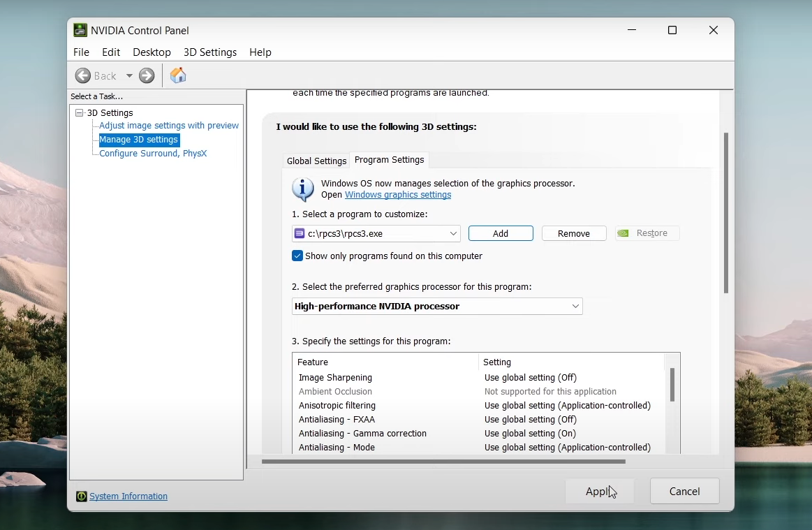Select Manage 3D settings tree item
812x530 pixels.
[138, 140]
